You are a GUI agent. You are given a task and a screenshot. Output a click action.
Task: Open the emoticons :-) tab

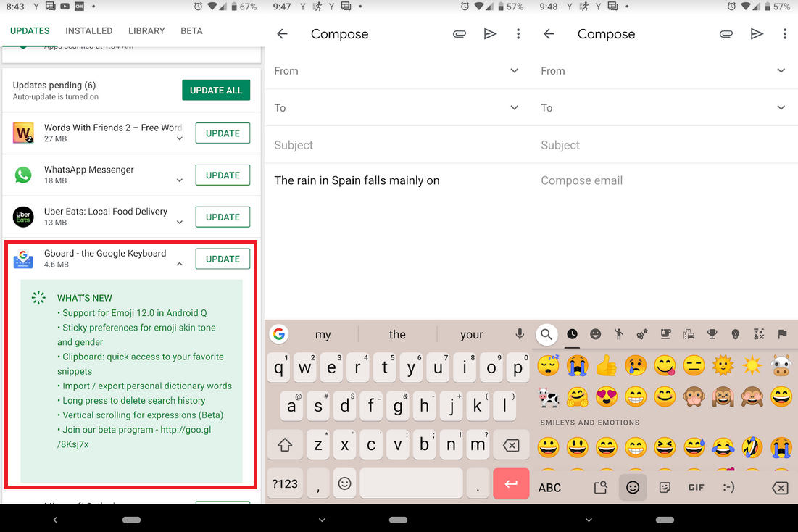(729, 488)
